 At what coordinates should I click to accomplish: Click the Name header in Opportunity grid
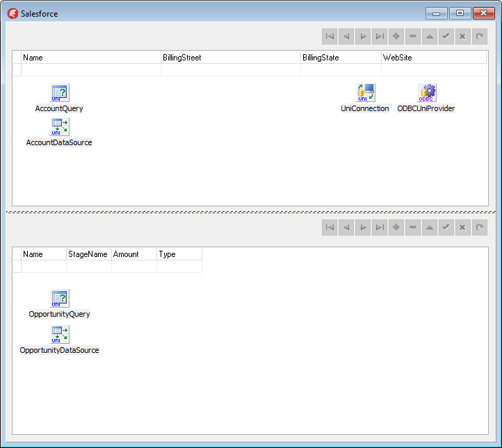coord(44,254)
